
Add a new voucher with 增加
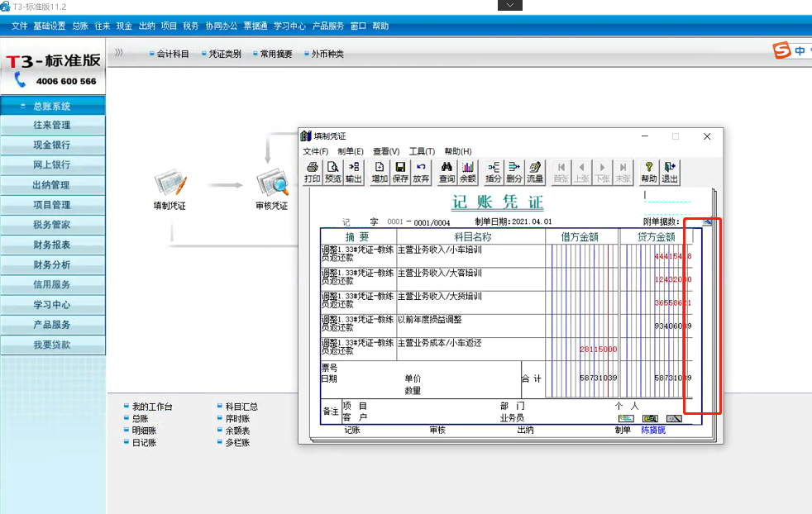380,173
